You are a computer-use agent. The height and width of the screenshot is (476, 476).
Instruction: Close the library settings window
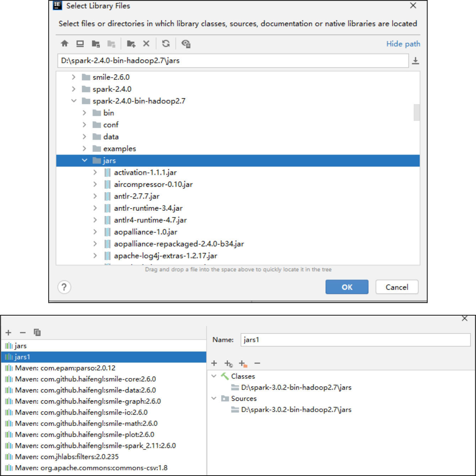[x=465, y=318]
